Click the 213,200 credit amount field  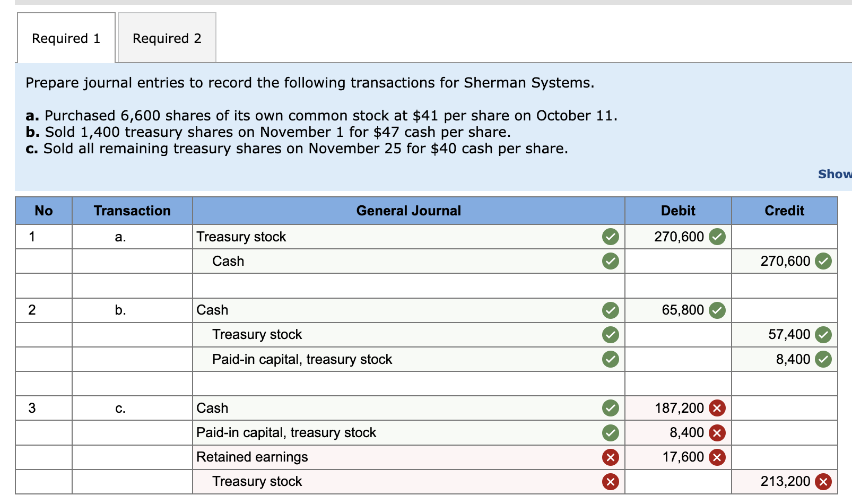(785, 481)
